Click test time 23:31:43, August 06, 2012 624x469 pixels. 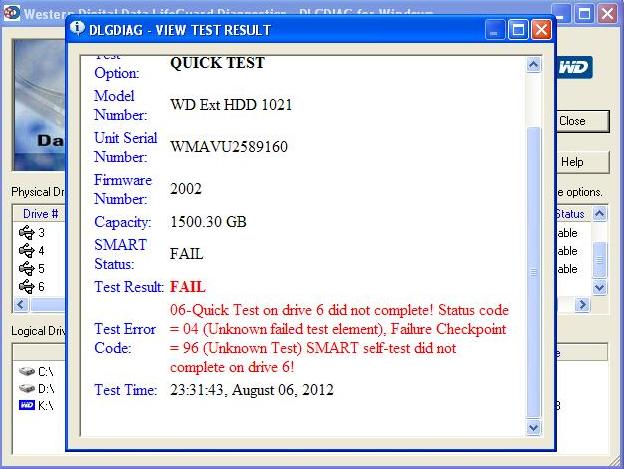(252, 390)
